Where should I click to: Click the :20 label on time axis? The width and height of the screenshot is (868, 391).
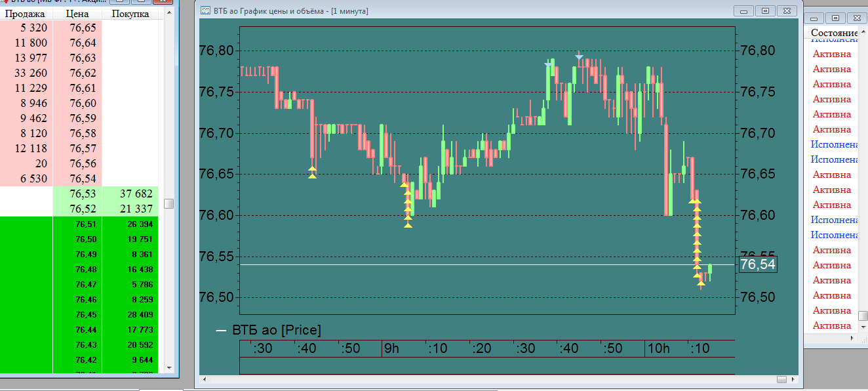pos(482,348)
